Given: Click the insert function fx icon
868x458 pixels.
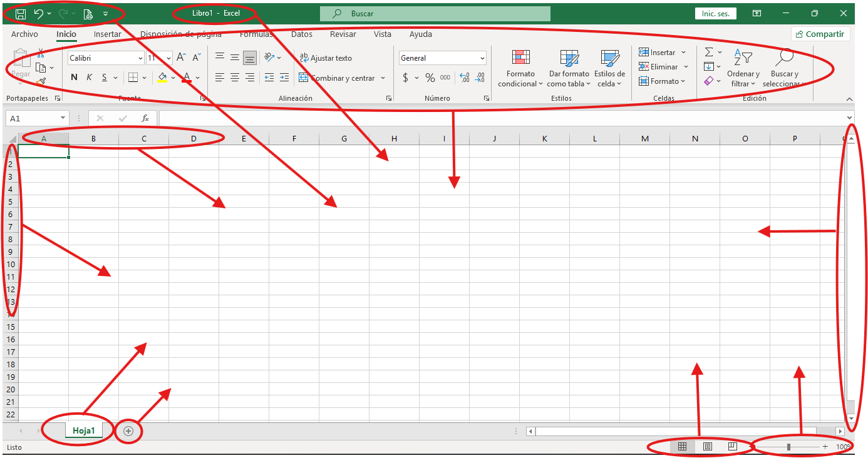Looking at the screenshot, I should click(x=145, y=118).
